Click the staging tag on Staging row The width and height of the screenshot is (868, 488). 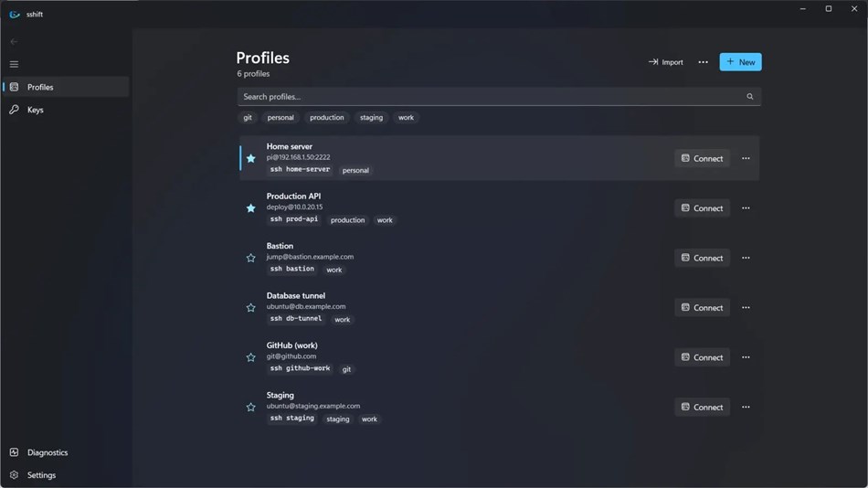point(338,419)
